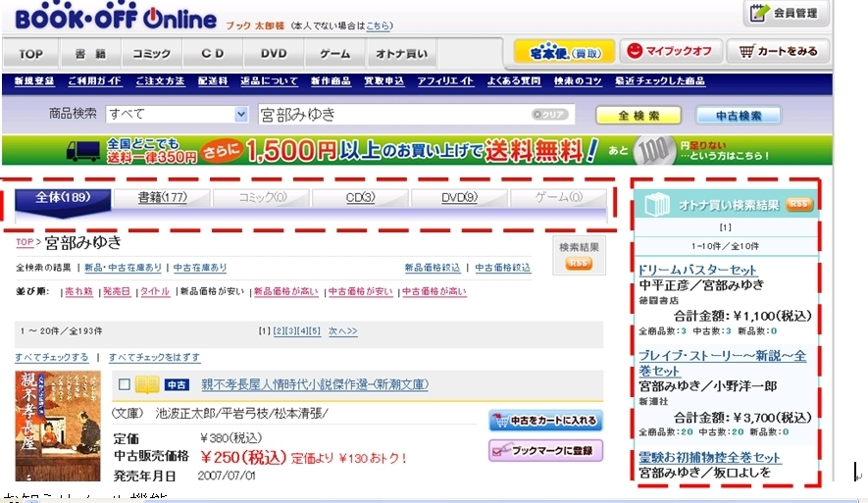Select the コミック(0) results tab
The width and height of the screenshot is (868, 503).
point(262,197)
